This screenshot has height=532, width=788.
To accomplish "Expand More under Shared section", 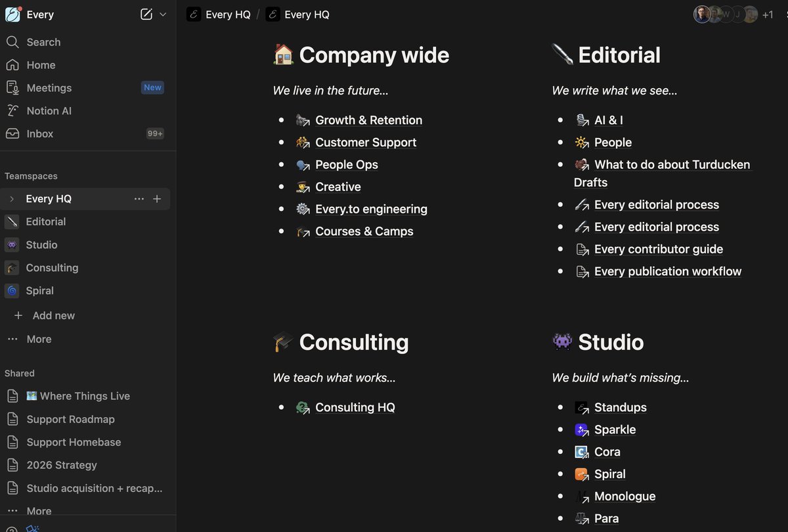I will point(39,511).
